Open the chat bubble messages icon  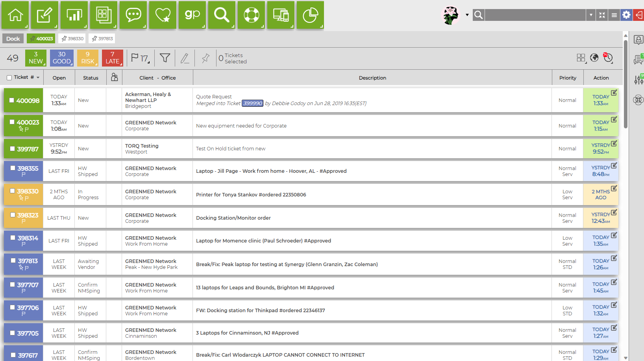(x=133, y=15)
